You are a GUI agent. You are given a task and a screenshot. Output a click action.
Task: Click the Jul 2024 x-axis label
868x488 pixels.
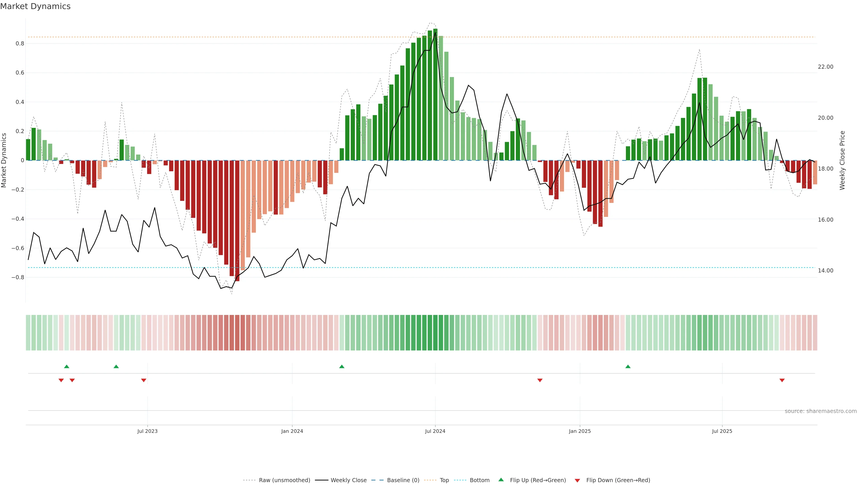tap(435, 431)
